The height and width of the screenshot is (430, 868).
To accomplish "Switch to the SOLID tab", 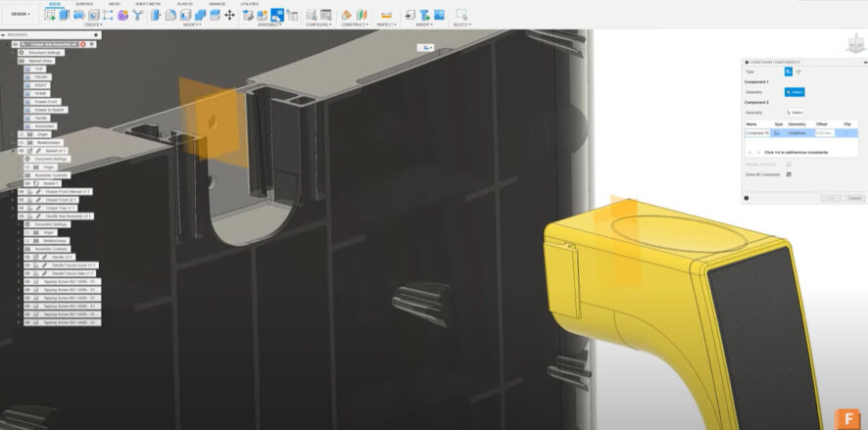I will 55,4.
